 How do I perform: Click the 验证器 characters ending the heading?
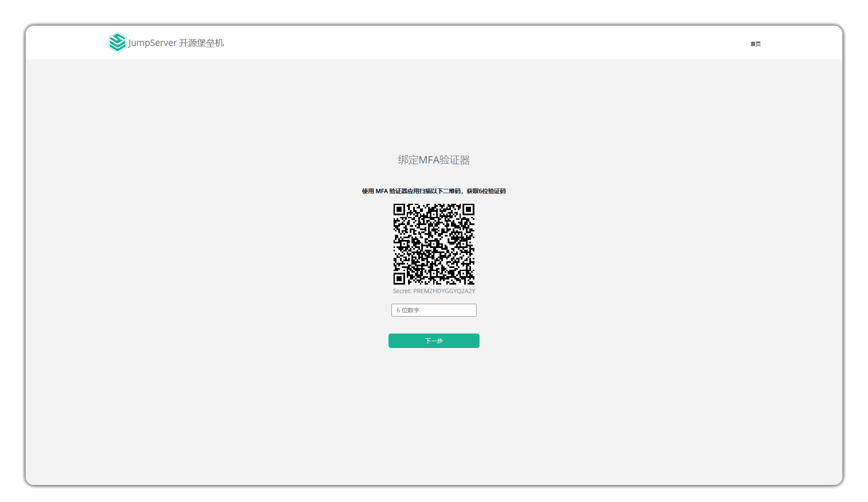tap(454, 160)
